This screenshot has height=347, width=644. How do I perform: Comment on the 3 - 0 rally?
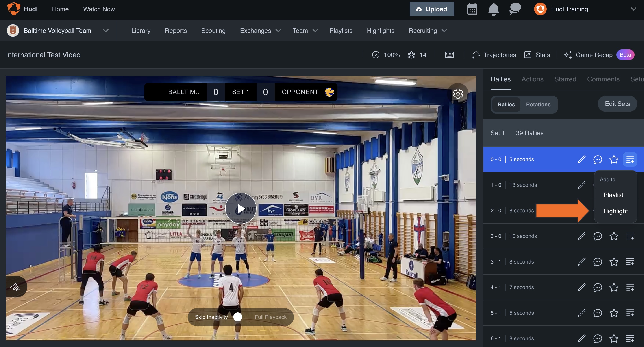598,236
